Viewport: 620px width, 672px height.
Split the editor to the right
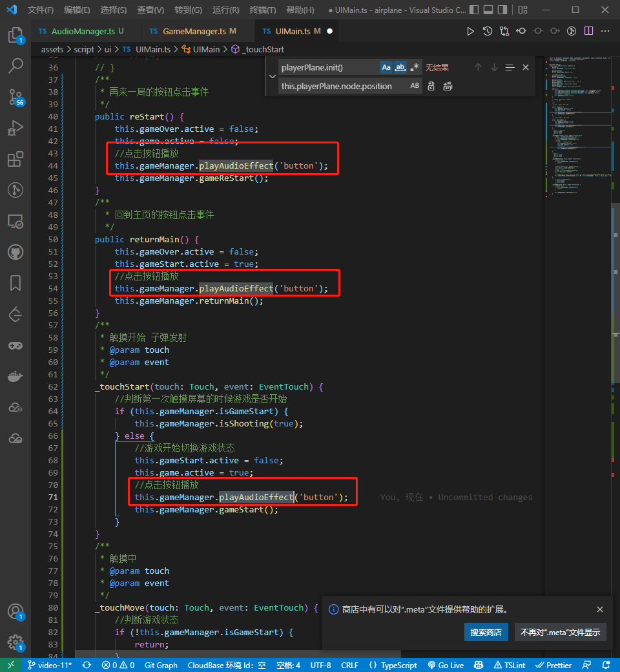[589, 31]
